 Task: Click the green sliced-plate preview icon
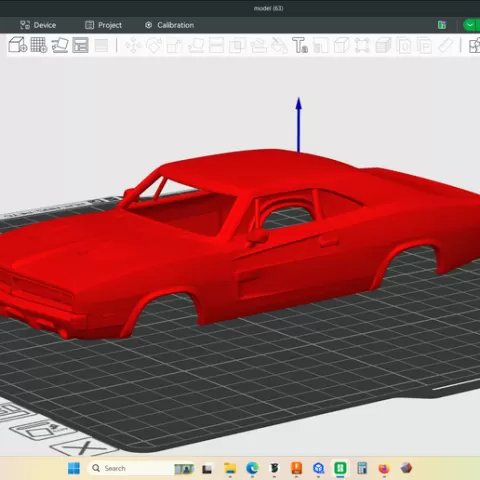click(442, 25)
